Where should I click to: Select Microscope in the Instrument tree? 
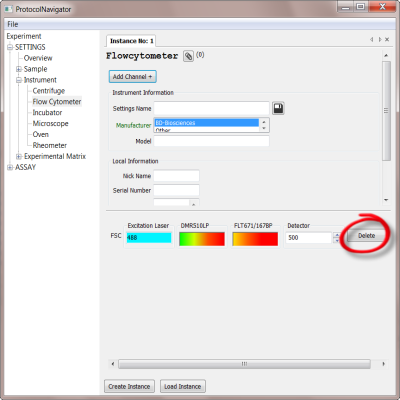click(50, 124)
